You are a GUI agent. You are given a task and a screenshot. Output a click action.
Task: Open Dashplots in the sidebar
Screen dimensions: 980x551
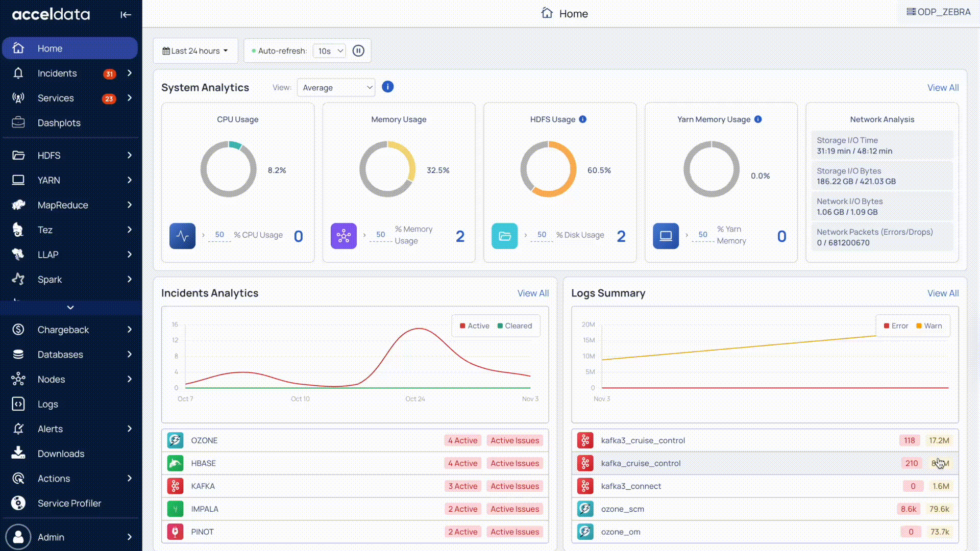tap(59, 123)
